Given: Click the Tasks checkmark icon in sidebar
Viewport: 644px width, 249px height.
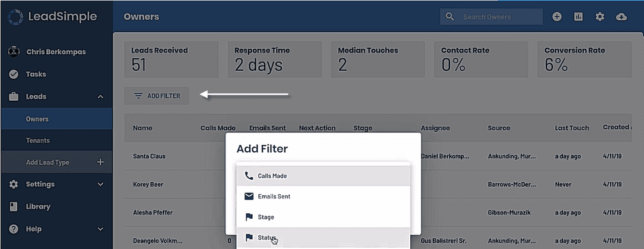Looking at the screenshot, I should coord(14,74).
